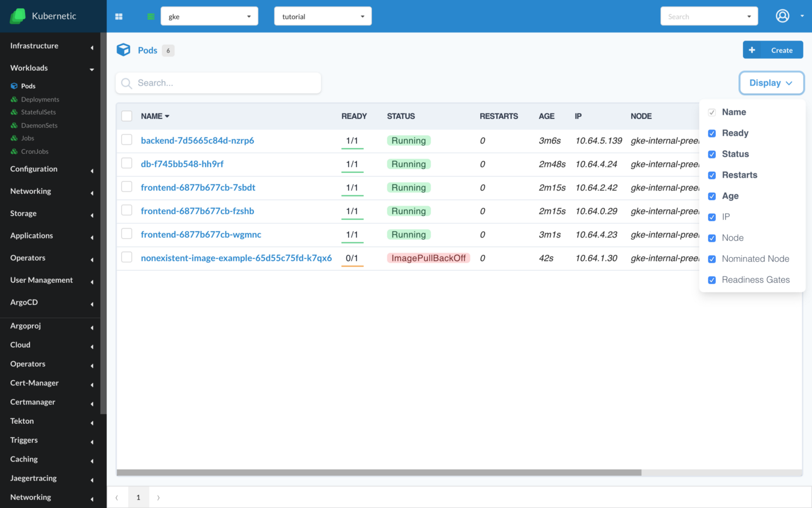Click the Pods cube icon in header

(124, 50)
